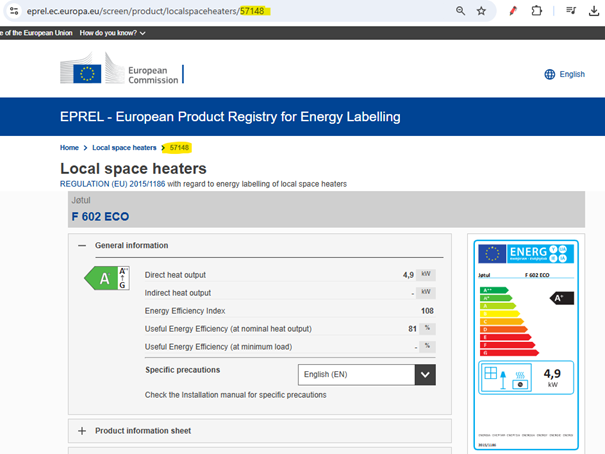This screenshot has width=605, height=454.
Task: Open the browser extensions puzzle icon
Action: coord(537,10)
